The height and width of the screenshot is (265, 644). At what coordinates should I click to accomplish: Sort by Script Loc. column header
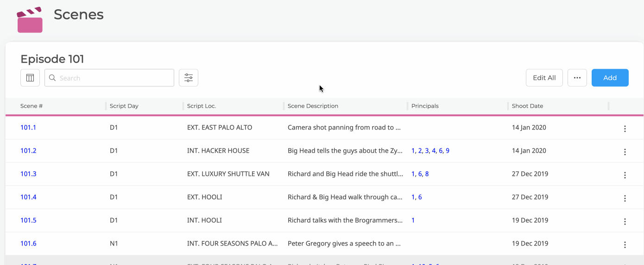point(202,106)
